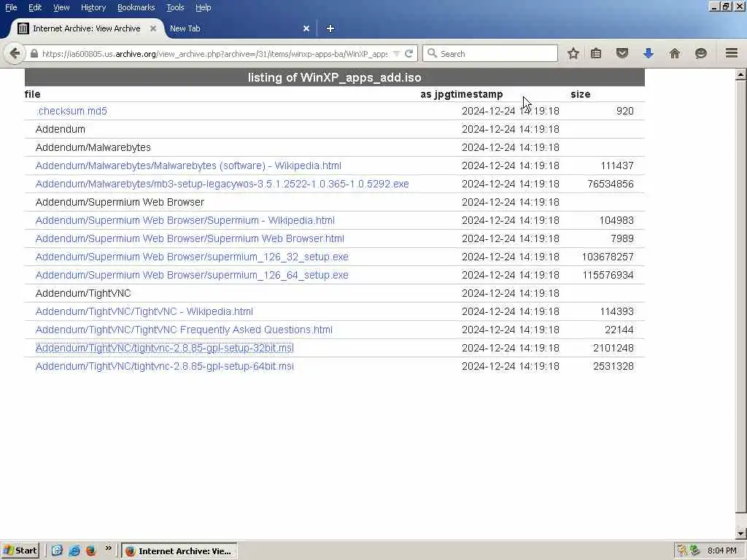This screenshot has height=560, width=747.
Task: Open the File menu
Action: 11,7
